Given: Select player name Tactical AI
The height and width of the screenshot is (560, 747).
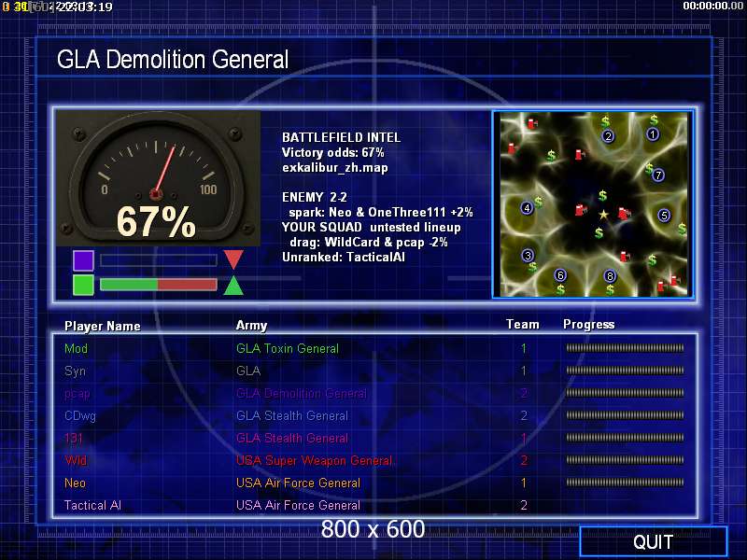Looking at the screenshot, I should pos(92,505).
